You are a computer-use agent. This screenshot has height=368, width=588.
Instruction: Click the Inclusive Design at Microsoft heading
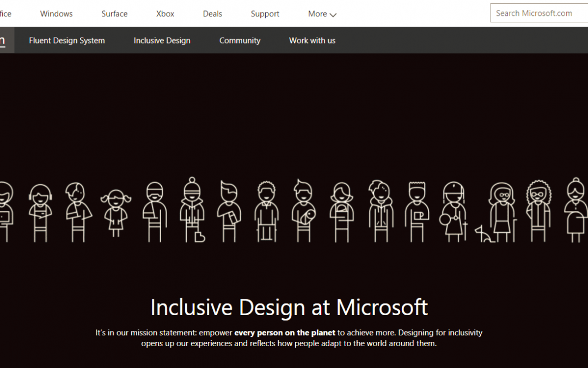pyautogui.click(x=289, y=307)
